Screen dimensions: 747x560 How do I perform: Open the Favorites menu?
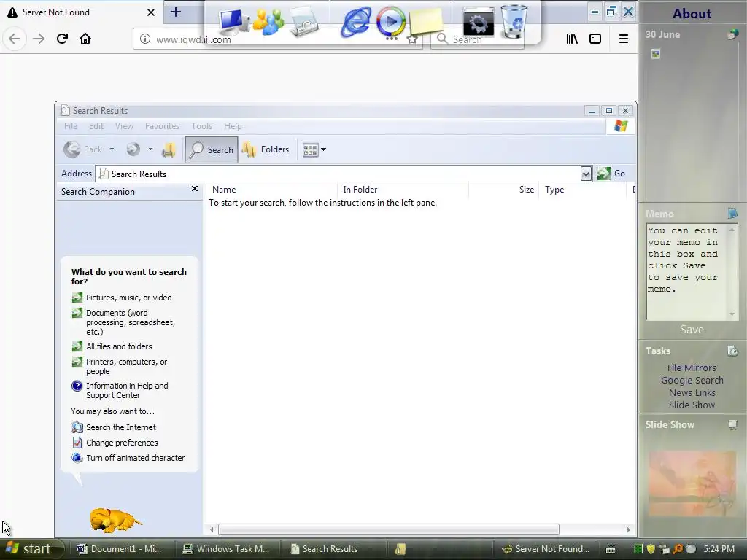tap(162, 126)
